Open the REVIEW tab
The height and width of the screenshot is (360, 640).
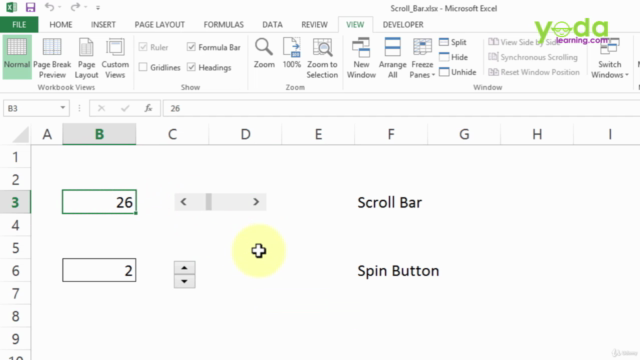point(314,24)
